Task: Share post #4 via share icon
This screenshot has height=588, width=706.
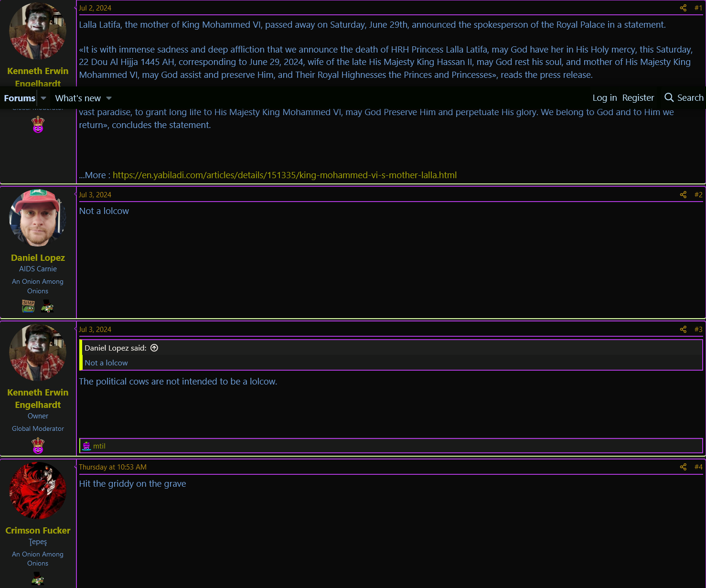Action: 683,467
